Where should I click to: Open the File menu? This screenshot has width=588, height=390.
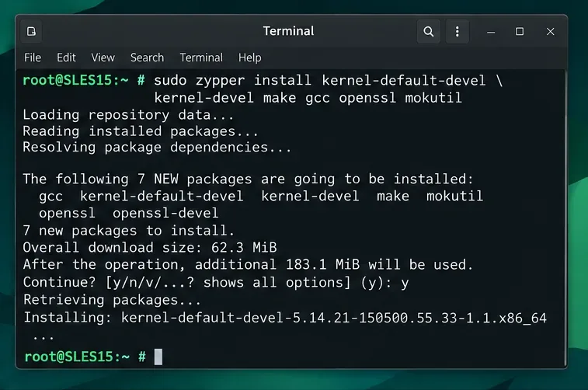click(x=33, y=57)
